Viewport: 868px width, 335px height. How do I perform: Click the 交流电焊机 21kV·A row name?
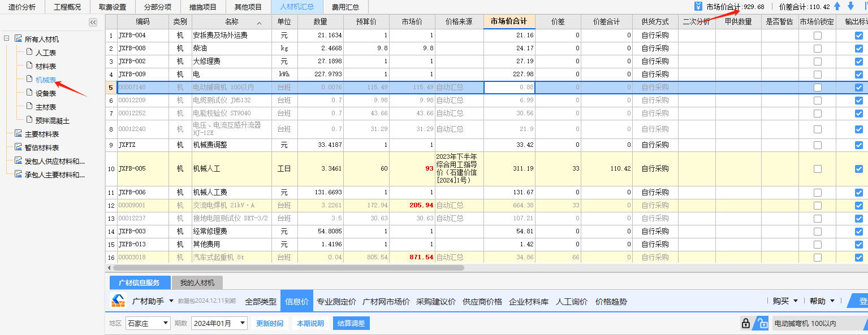pyautogui.click(x=231, y=205)
